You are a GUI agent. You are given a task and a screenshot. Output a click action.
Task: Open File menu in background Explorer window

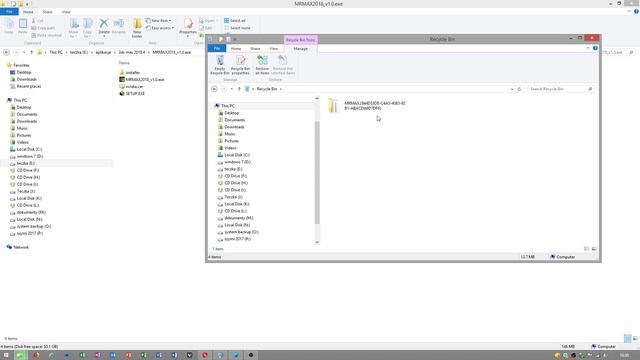click(9, 12)
